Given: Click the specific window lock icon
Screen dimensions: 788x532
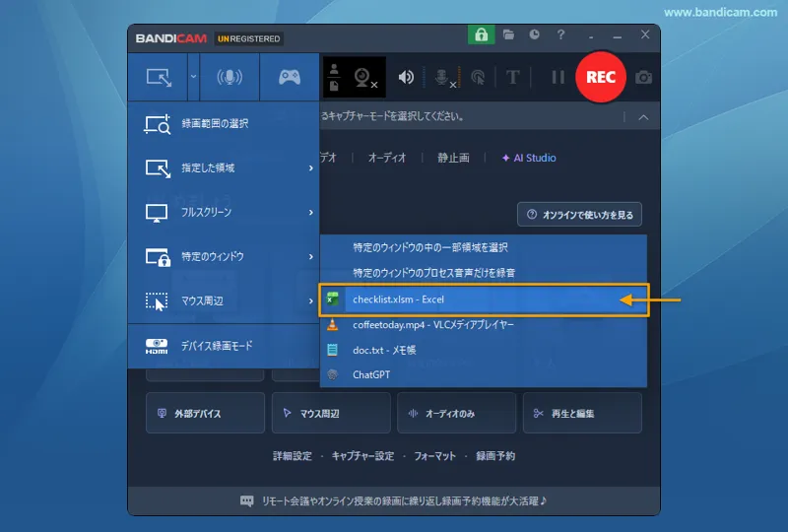Looking at the screenshot, I should click(158, 257).
